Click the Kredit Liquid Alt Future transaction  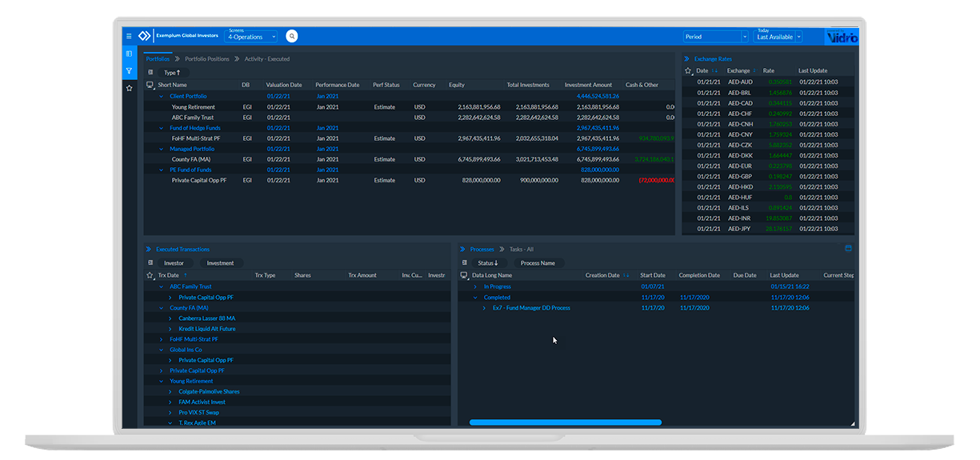207,329
